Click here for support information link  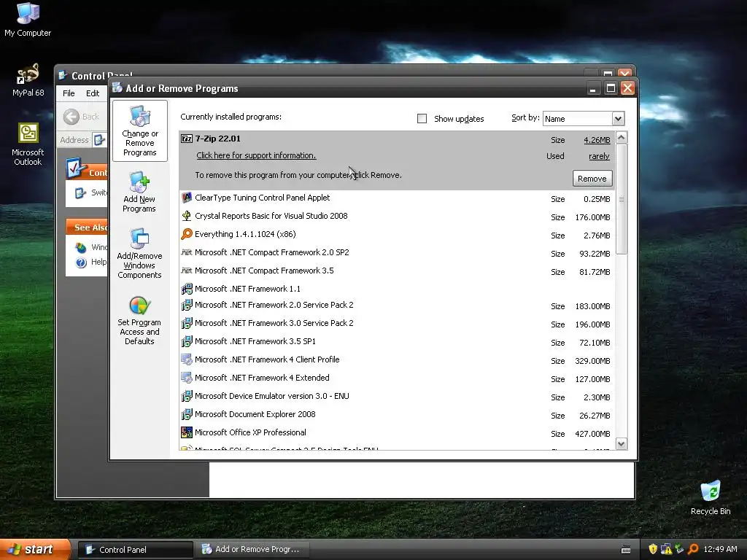tap(256, 155)
